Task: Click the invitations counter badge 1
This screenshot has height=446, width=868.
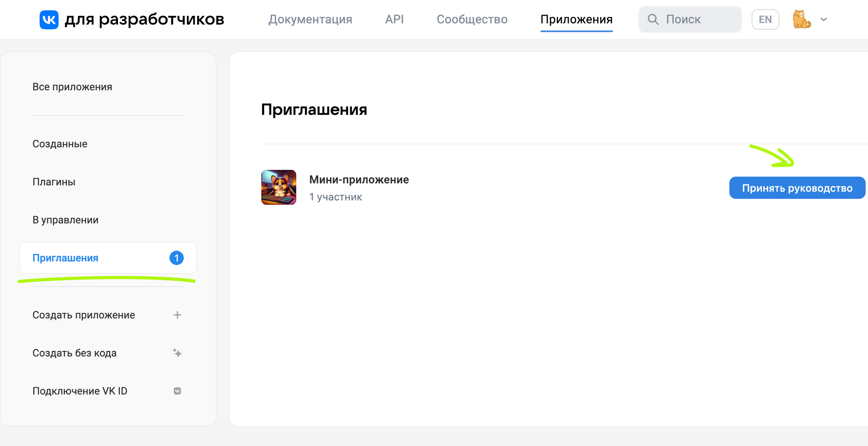Action: tap(177, 258)
